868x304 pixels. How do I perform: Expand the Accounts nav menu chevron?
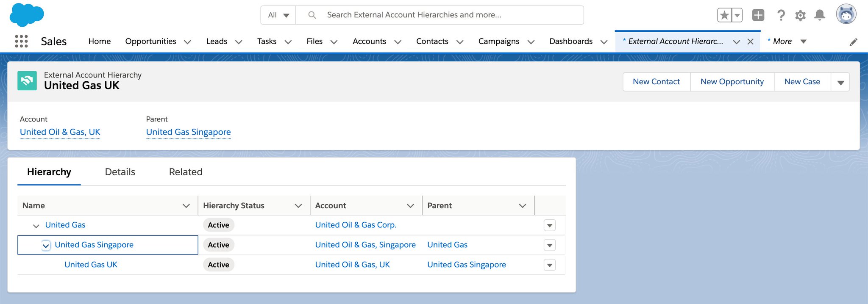(398, 41)
